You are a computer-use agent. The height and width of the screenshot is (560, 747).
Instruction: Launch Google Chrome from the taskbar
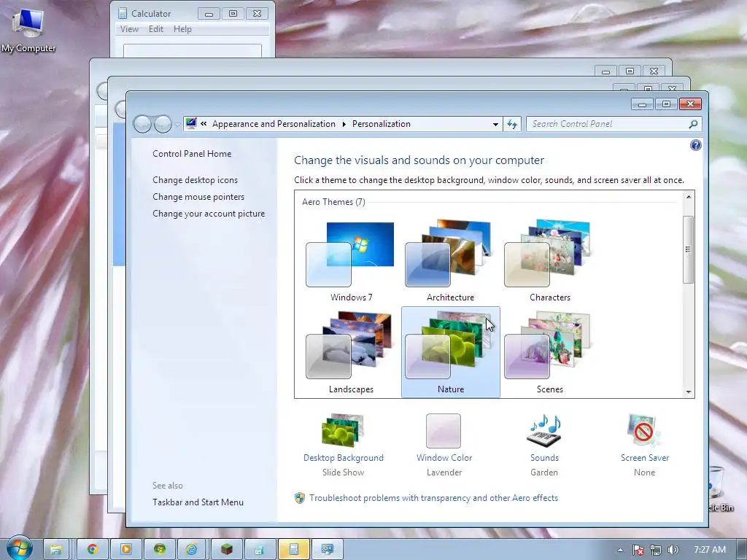93,550
